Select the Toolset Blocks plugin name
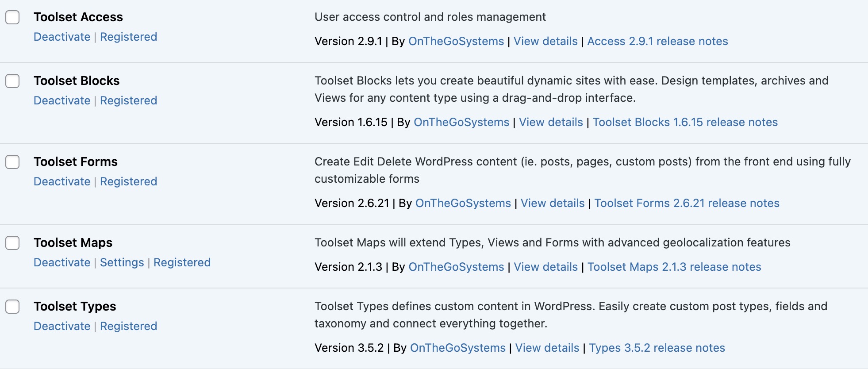This screenshot has width=868, height=369. pos(77,81)
